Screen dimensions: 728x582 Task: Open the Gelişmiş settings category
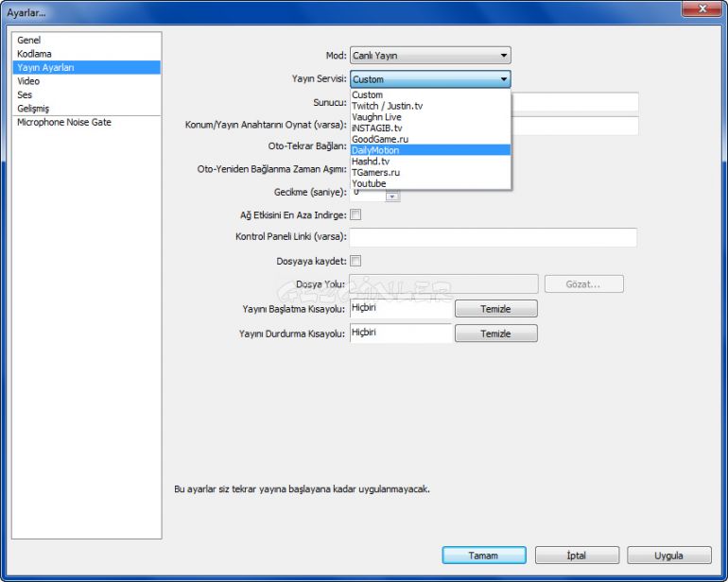pyautogui.click(x=87, y=108)
